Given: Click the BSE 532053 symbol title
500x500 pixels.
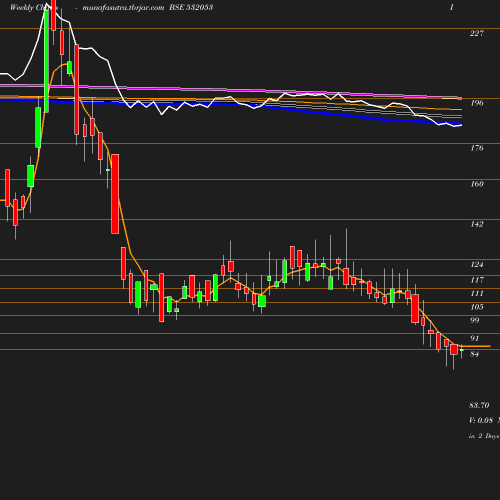Looking at the screenshot, I should click(191, 7).
